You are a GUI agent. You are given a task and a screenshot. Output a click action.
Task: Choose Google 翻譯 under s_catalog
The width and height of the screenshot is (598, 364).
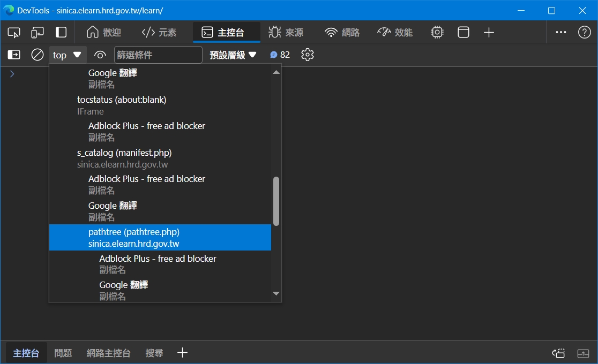[x=160, y=211]
